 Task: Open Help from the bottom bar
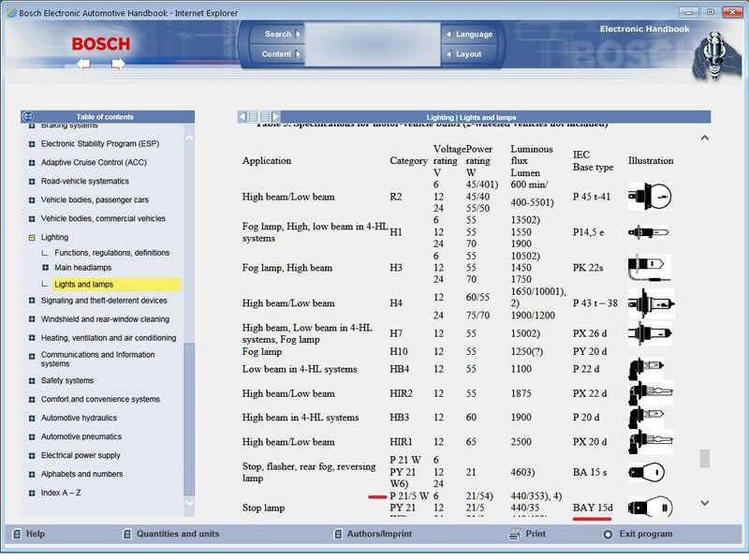29,534
